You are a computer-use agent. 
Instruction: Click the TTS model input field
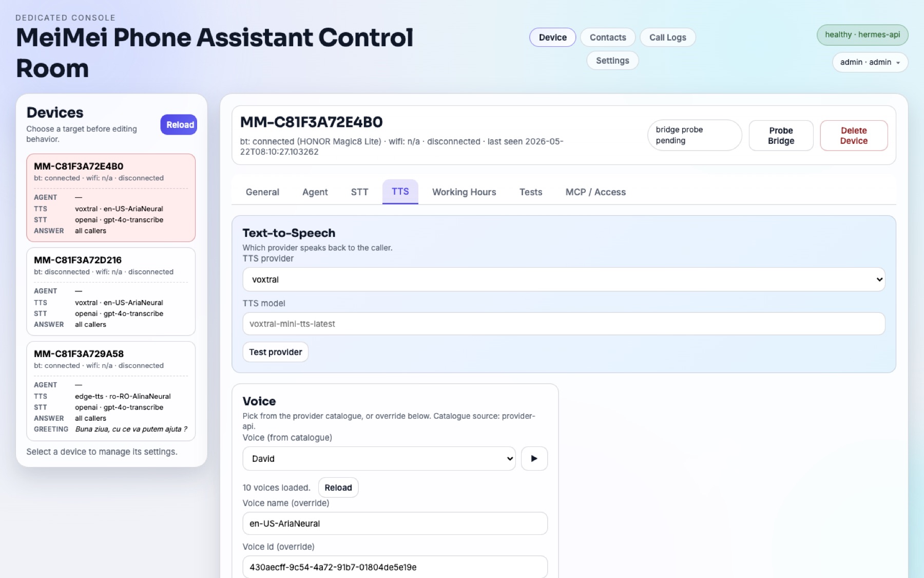564,324
